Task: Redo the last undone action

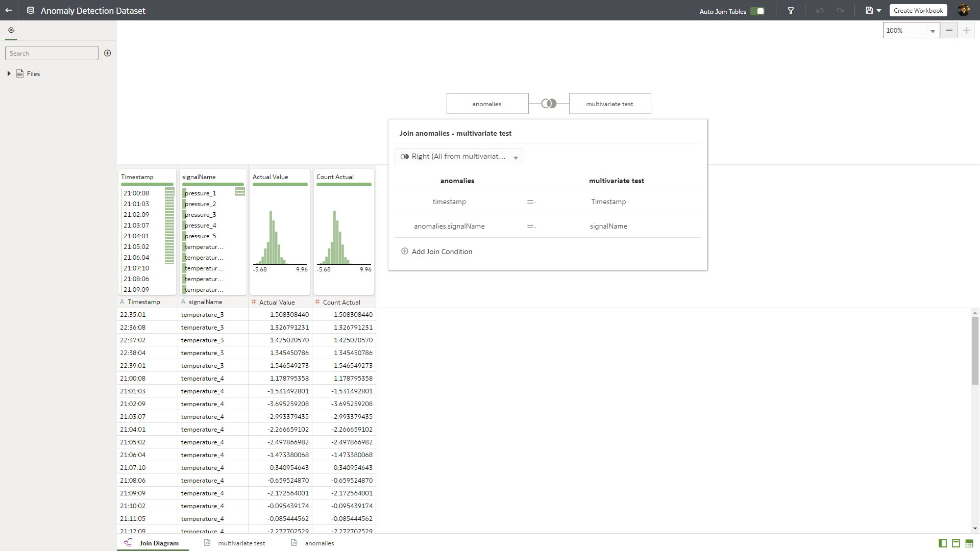Action: pos(840,10)
